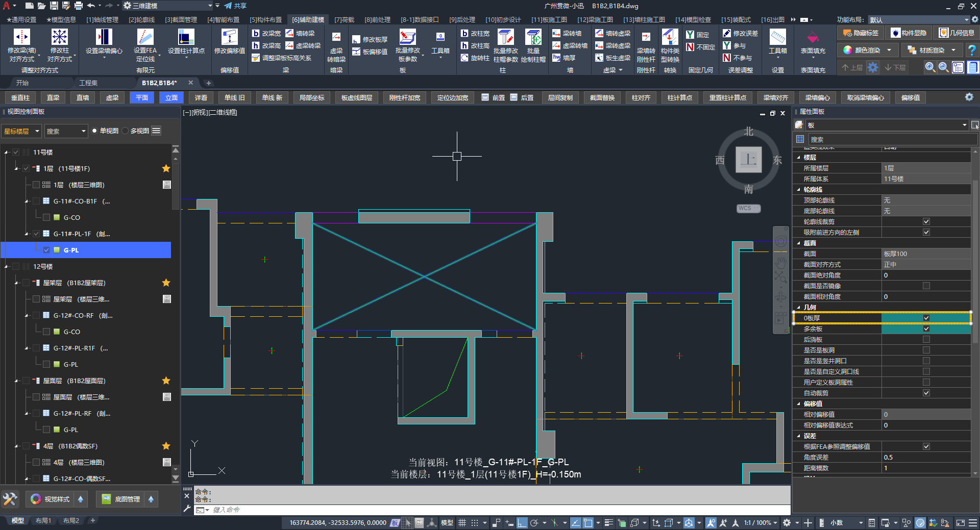Open the 功能布局 默认 dropdown

919,19
